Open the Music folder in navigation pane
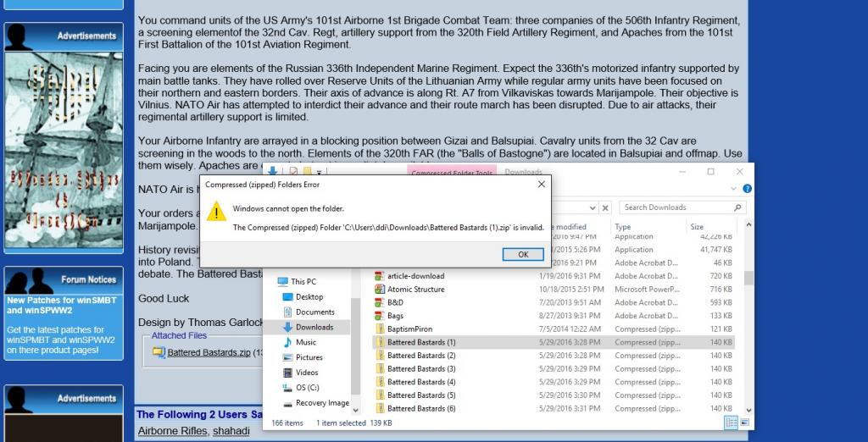This screenshot has width=868, height=442. pyautogui.click(x=306, y=342)
